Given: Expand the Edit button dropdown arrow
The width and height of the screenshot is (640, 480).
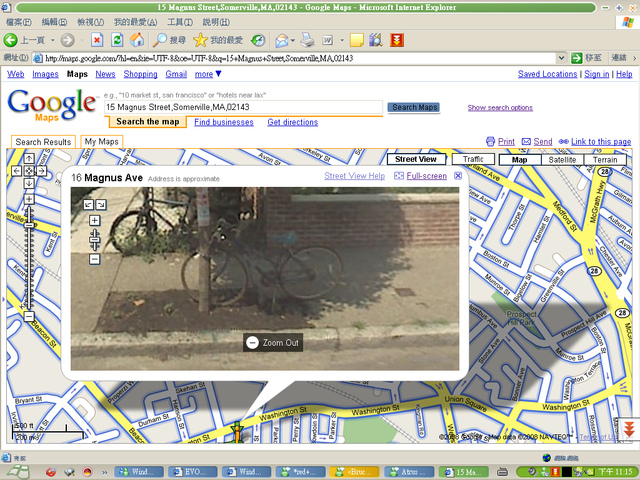Looking at the screenshot, I should tap(342, 40).
